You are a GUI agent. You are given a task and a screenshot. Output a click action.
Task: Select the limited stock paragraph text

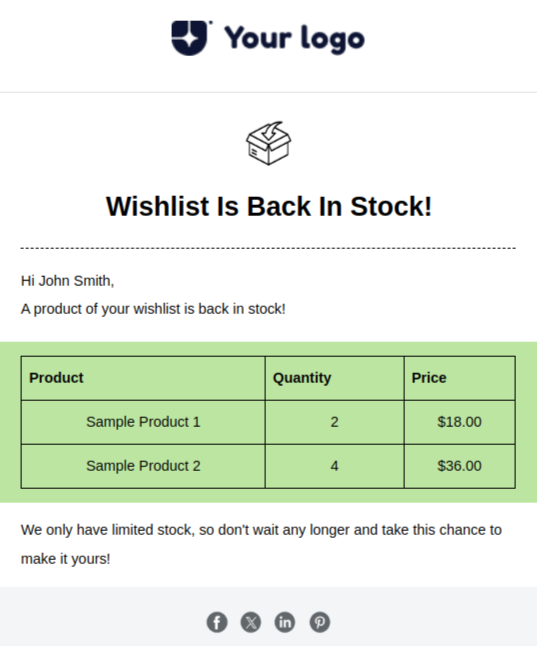coord(261,544)
